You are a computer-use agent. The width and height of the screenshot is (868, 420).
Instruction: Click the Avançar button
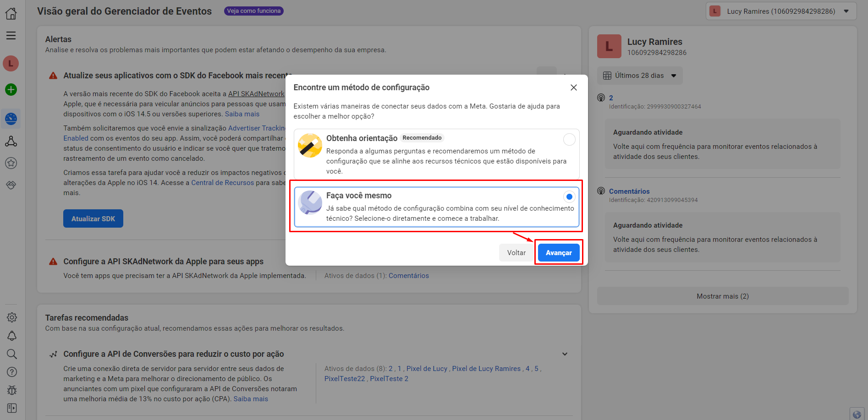click(x=559, y=253)
